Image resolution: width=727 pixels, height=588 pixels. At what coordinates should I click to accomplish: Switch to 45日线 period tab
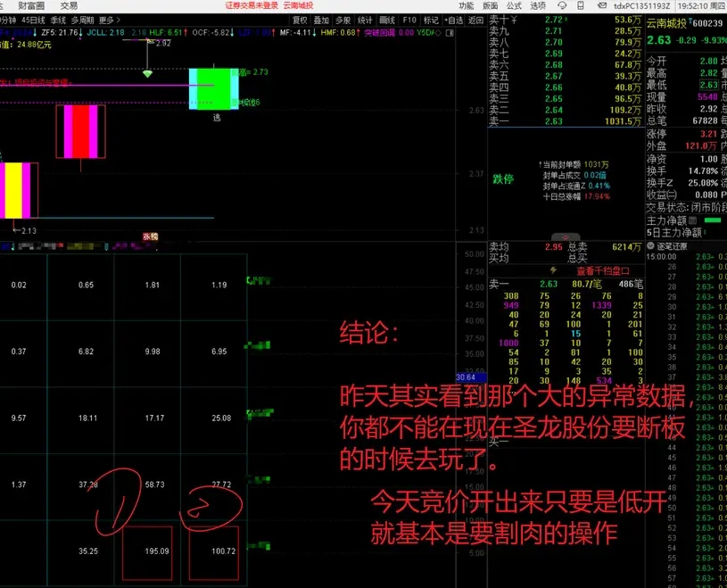pos(33,20)
